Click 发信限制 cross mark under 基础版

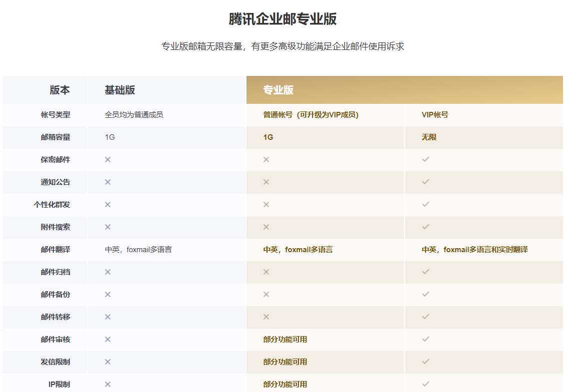tap(107, 362)
